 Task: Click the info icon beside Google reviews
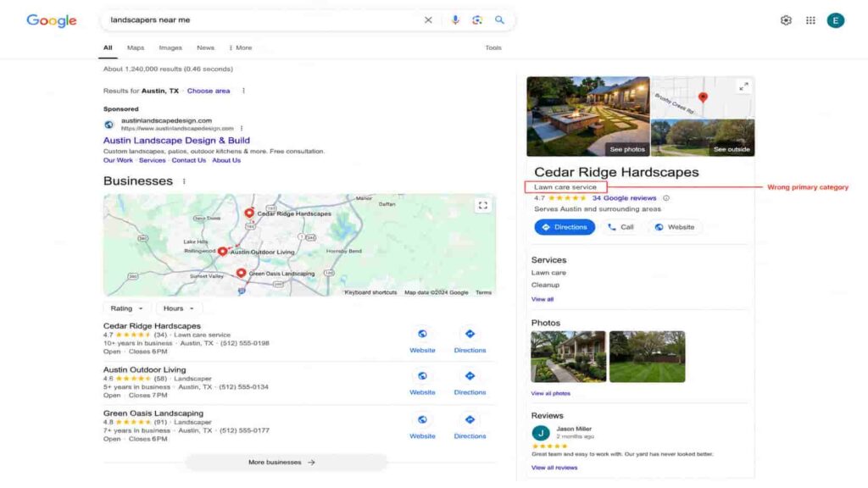coord(666,198)
